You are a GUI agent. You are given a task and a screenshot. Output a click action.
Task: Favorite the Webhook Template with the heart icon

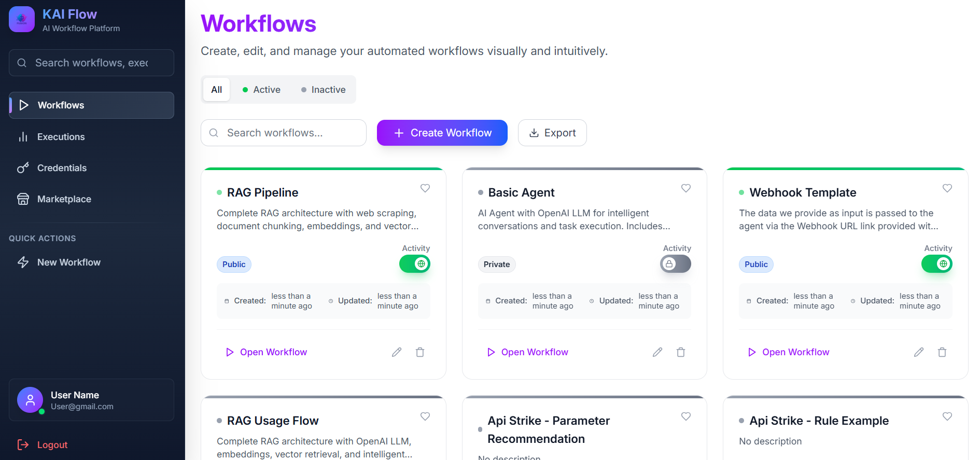[947, 188]
